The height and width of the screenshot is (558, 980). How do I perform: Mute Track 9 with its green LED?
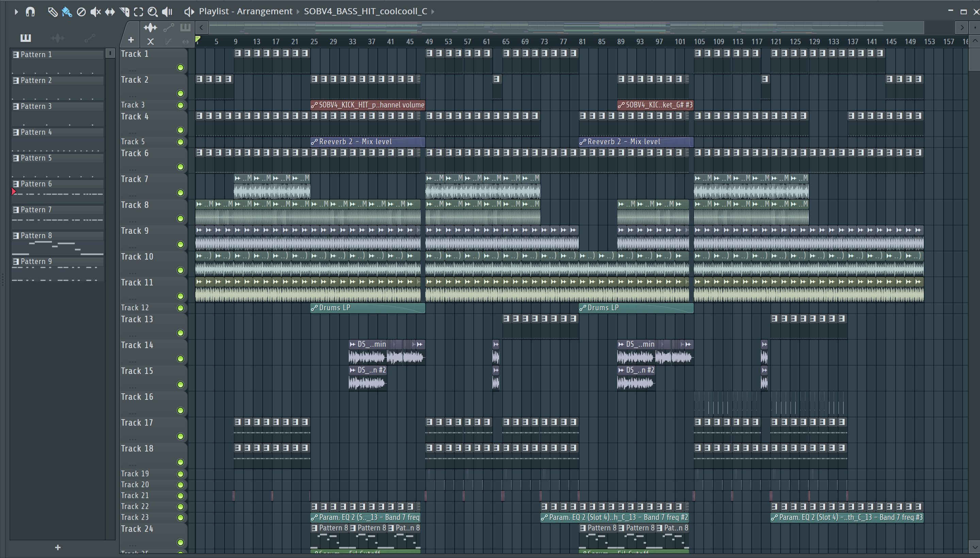pos(180,245)
